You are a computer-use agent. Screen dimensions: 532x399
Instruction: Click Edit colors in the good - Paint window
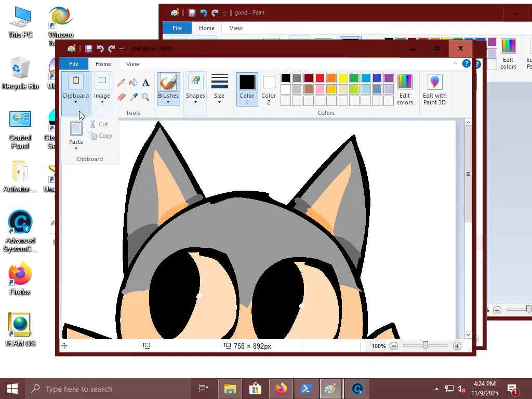coord(508,54)
